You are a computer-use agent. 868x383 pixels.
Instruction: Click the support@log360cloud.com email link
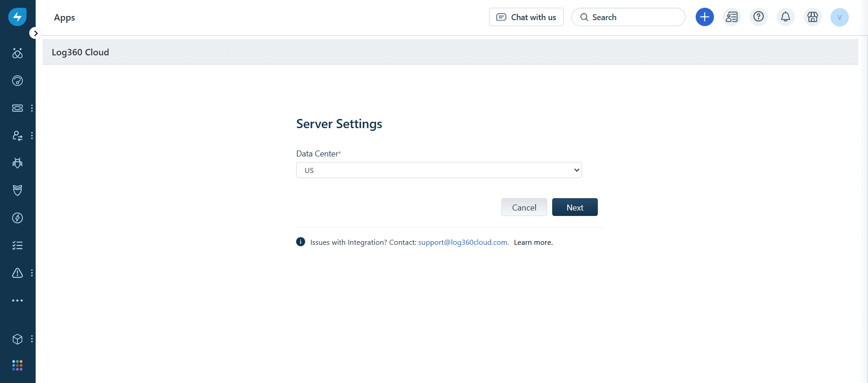tap(463, 243)
